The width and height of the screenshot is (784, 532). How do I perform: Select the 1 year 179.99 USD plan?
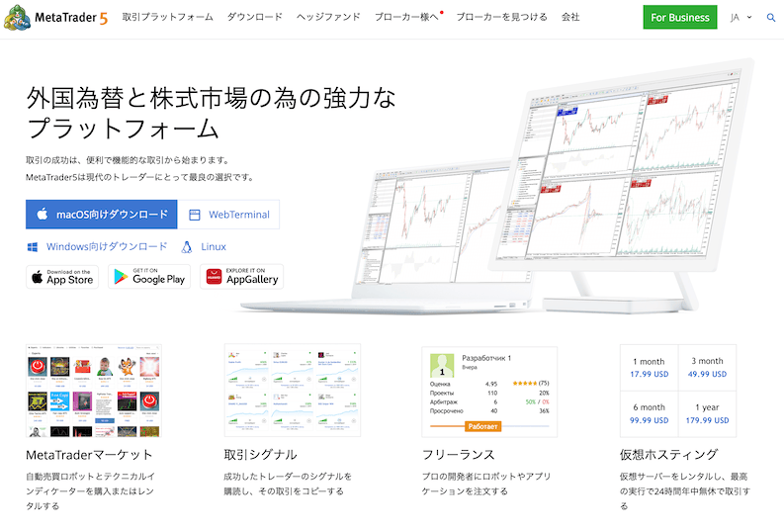coord(707,414)
